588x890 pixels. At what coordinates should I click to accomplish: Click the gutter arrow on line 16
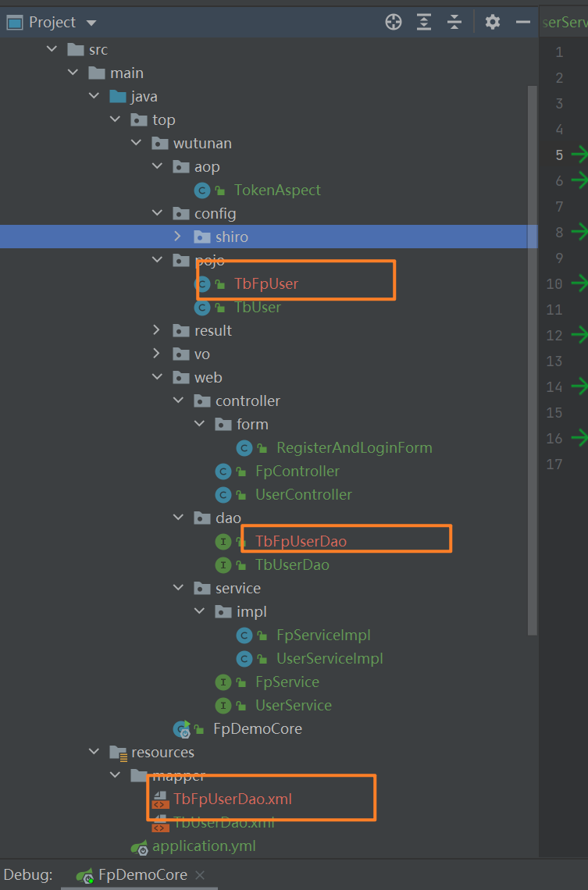(579, 438)
